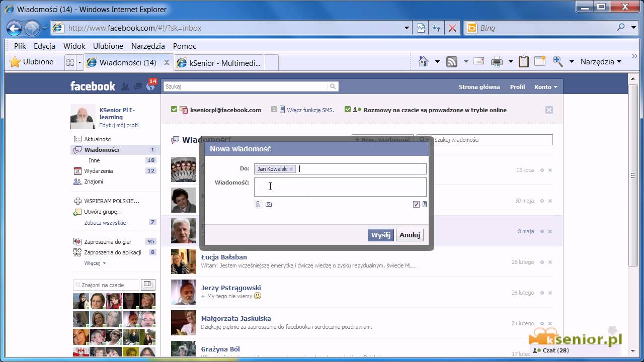This screenshot has width=644, height=362.
Task: Open messages icon in Facebook header
Action: (x=137, y=86)
